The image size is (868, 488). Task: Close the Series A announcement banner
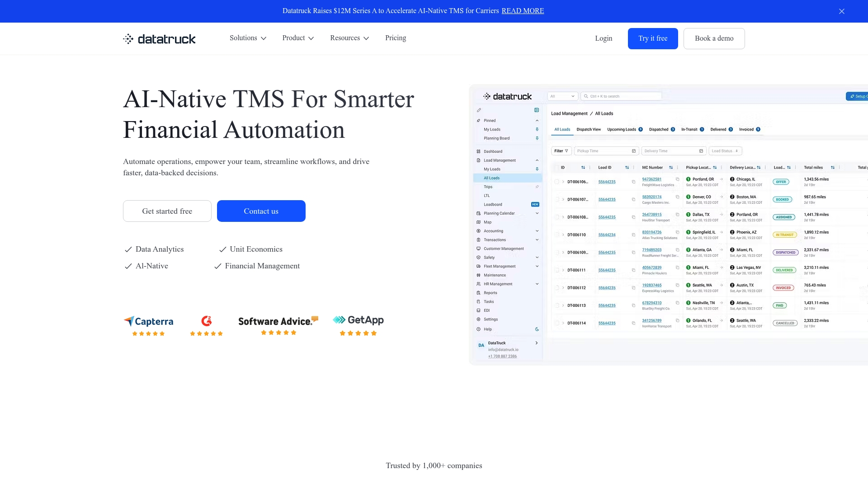coord(841,11)
